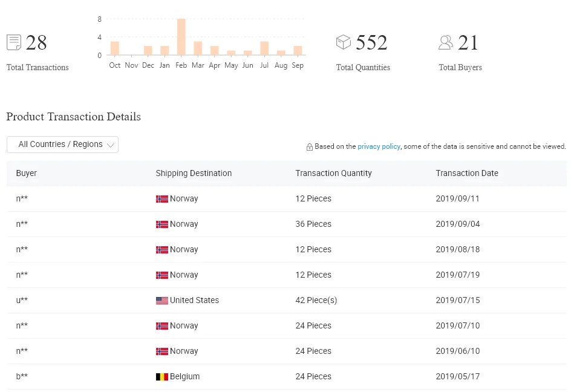Click the Total Quantities box icon

coord(343,42)
